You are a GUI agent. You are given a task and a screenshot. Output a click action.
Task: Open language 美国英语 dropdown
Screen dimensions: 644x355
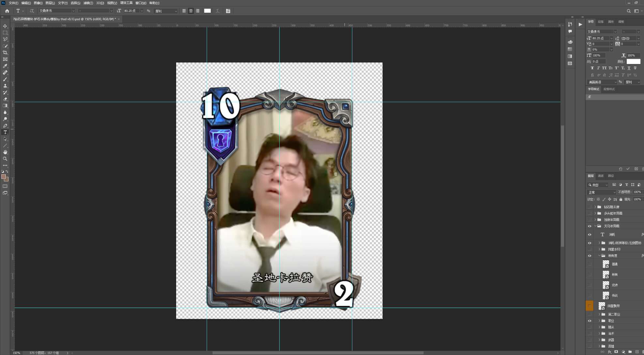602,82
